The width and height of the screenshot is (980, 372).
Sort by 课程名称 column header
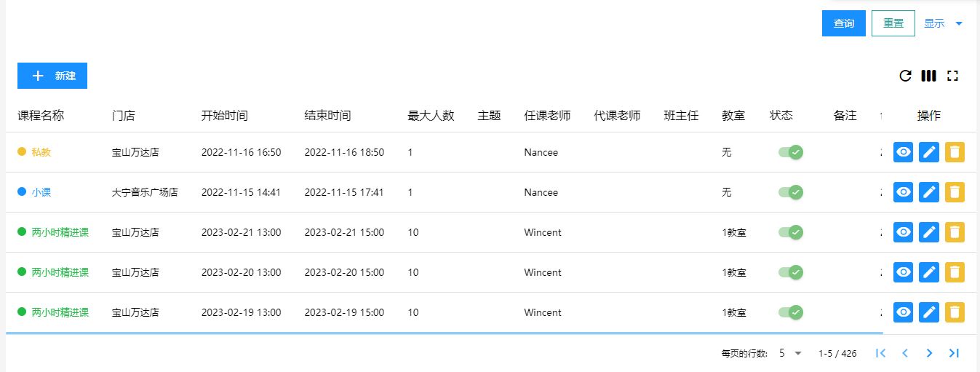click(x=41, y=116)
